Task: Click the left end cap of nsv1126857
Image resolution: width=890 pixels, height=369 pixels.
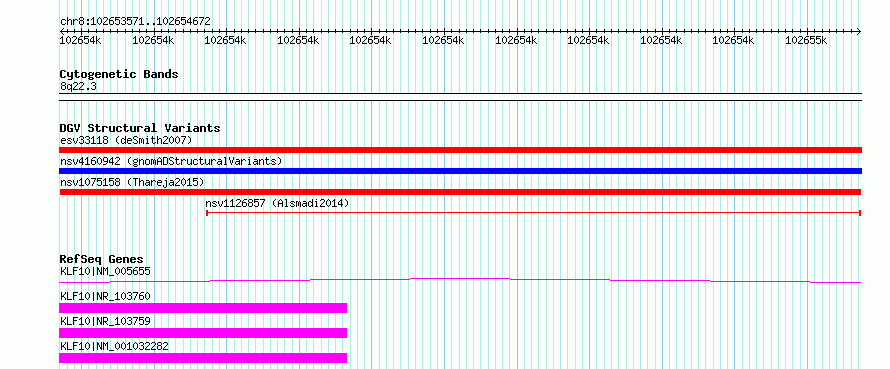Action: click(x=207, y=213)
